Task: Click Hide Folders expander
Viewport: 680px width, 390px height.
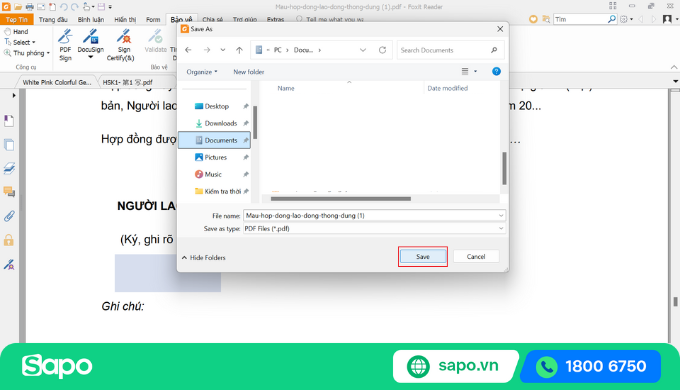Action: pyautogui.click(x=203, y=258)
